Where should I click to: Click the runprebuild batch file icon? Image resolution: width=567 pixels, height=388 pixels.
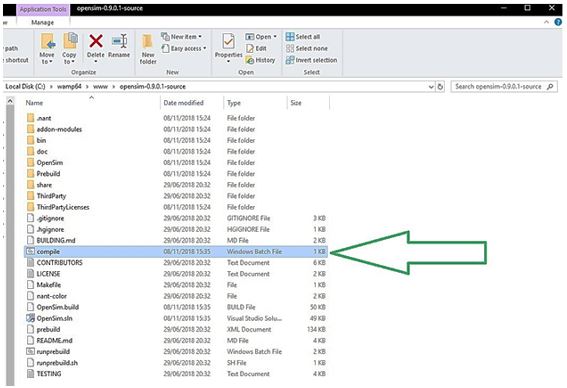click(31, 351)
